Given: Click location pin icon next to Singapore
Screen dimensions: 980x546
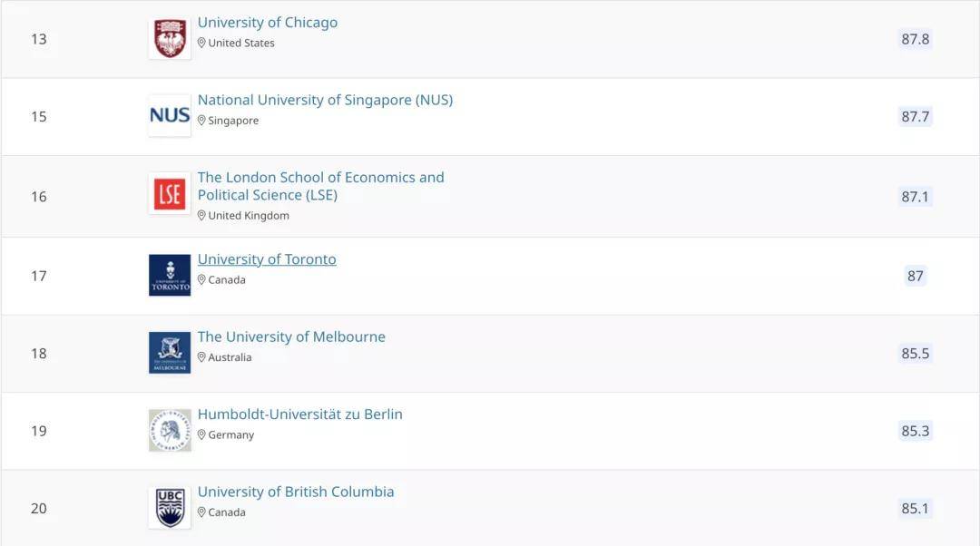Looking at the screenshot, I should pos(201,121).
